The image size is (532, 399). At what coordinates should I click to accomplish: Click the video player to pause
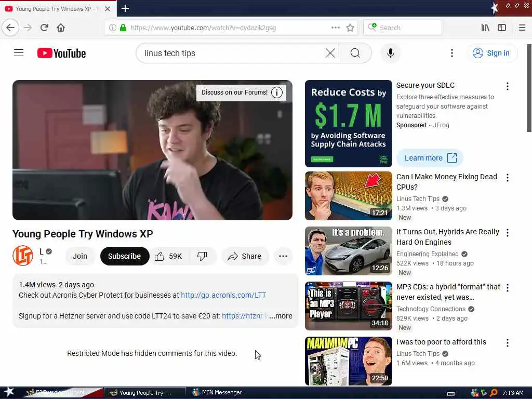[x=152, y=150]
